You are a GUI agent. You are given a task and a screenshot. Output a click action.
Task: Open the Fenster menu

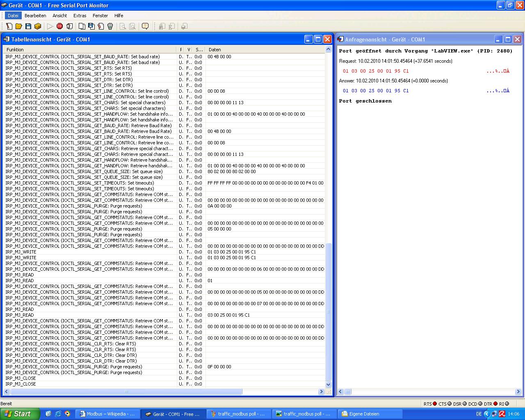(x=100, y=16)
